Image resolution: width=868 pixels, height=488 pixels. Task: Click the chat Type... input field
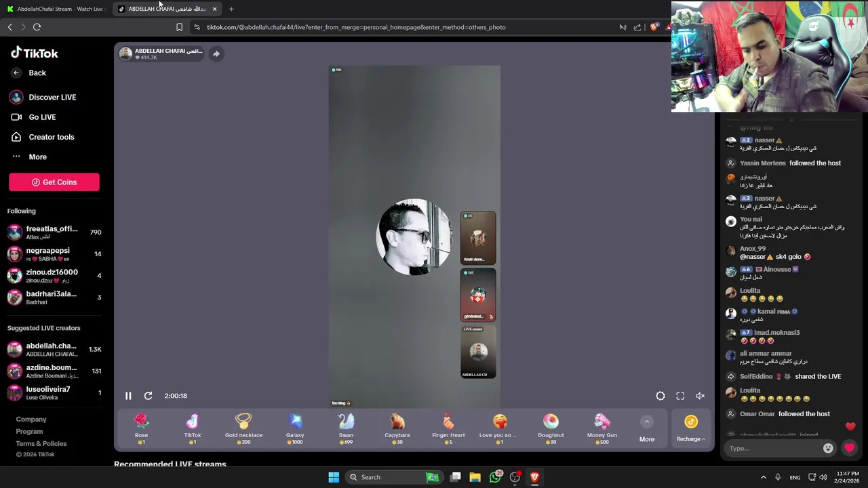[773, 448]
